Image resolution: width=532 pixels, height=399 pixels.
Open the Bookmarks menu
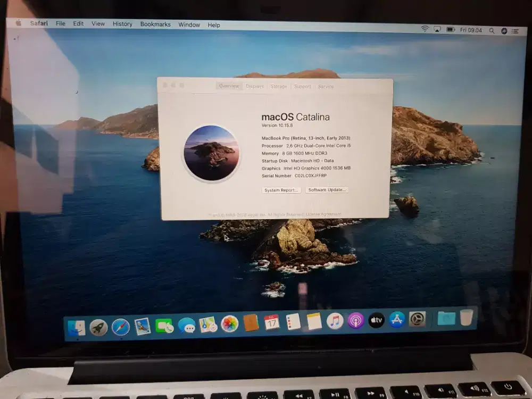pos(155,24)
